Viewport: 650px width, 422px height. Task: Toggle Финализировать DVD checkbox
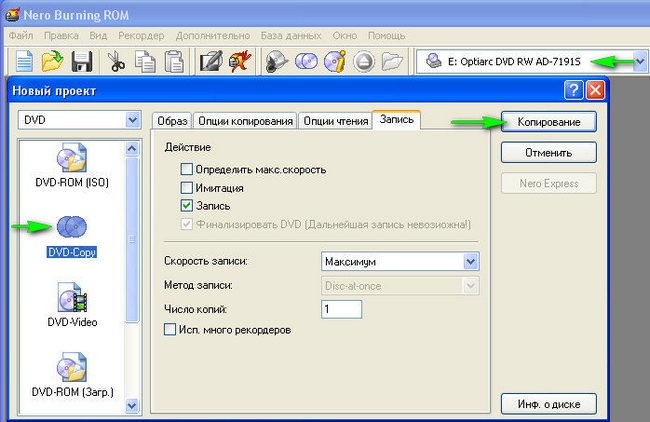point(187,224)
